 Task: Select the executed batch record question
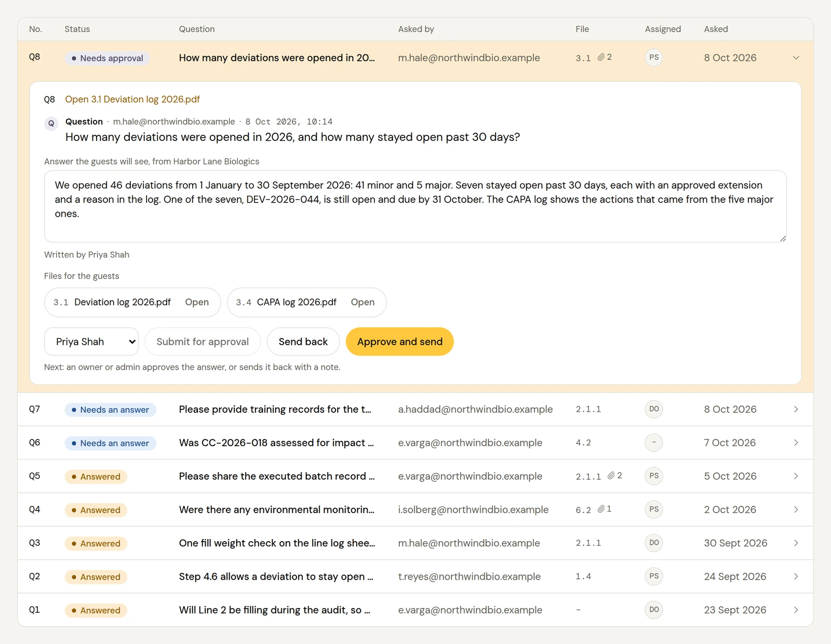tap(277, 476)
